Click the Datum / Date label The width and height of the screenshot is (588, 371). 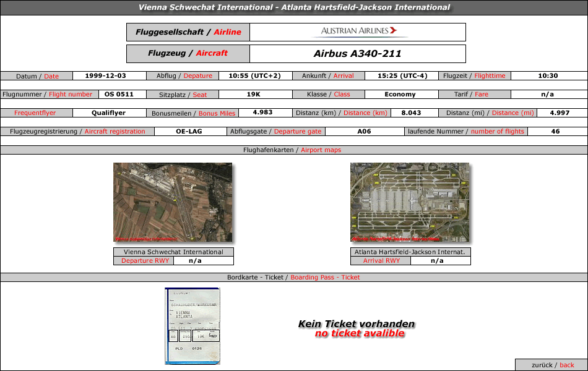(37, 76)
